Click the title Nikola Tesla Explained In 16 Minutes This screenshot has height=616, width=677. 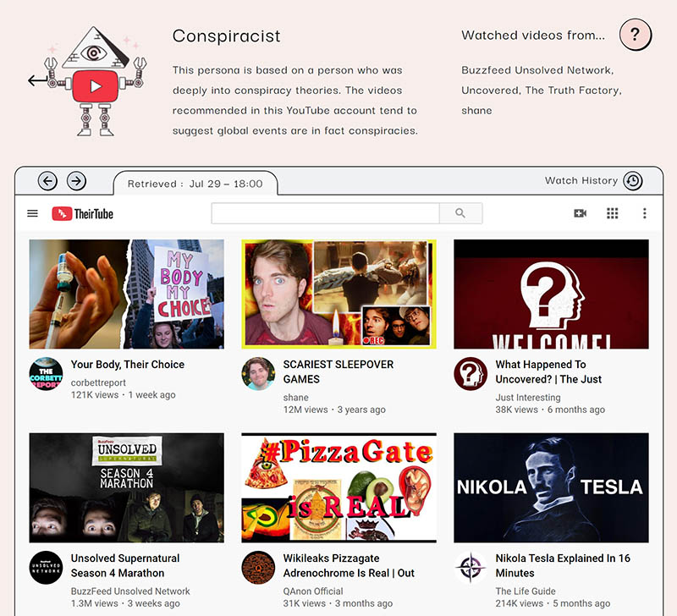click(x=563, y=565)
